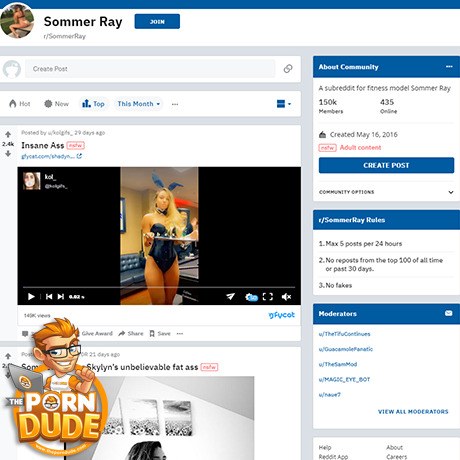Viewport: 460px width, 460px height.
Task: Click the JOIN button
Action: [x=157, y=21]
